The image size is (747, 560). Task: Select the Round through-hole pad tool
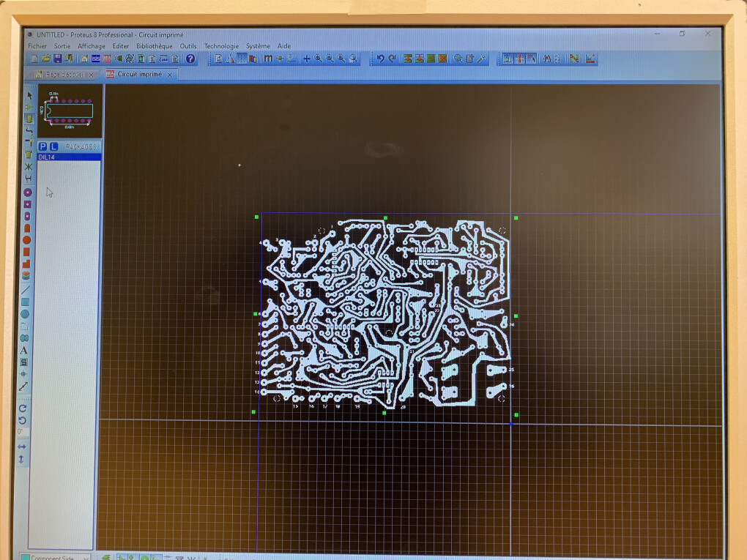point(28,193)
